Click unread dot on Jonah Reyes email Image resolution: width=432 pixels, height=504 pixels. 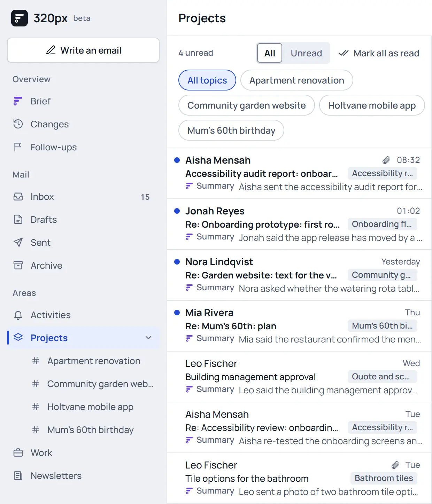(177, 211)
